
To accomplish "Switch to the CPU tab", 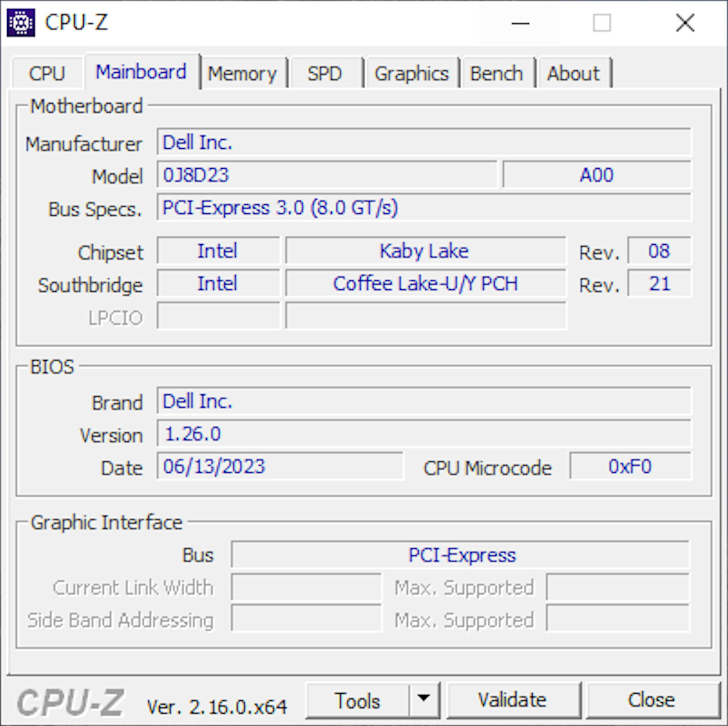I will coord(47,73).
